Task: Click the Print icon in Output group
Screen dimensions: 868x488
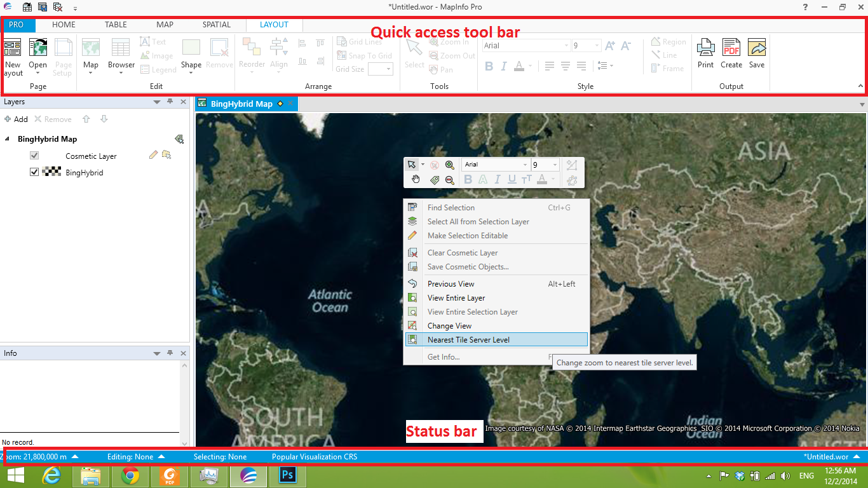Action: (705, 48)
